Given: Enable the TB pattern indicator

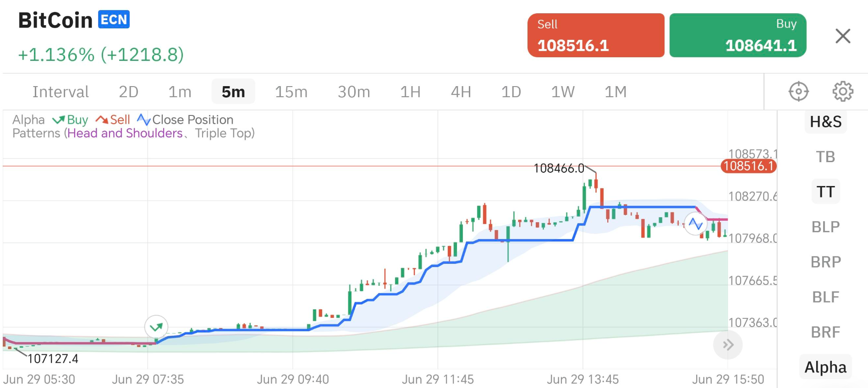Looking at the screenshot, I should pos(825,157).
